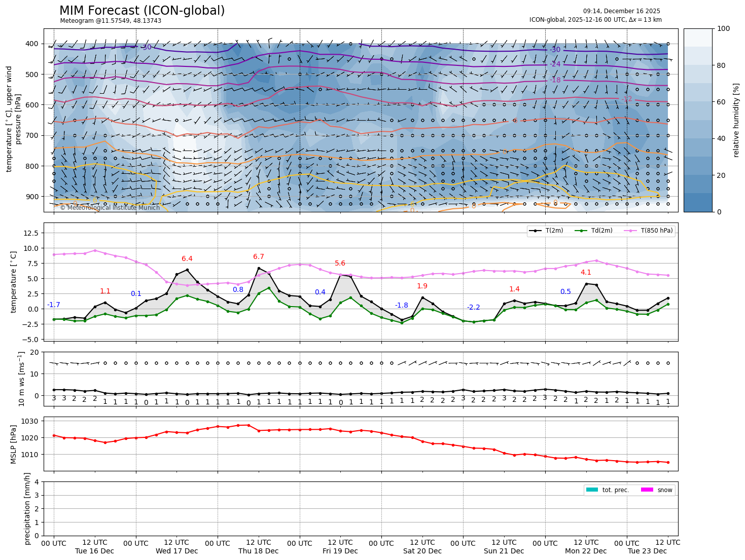Image resolution: width=745 pixels, height=560 pixels.
Task: Click the "900" pressure level tick
Action: point(32,197)
